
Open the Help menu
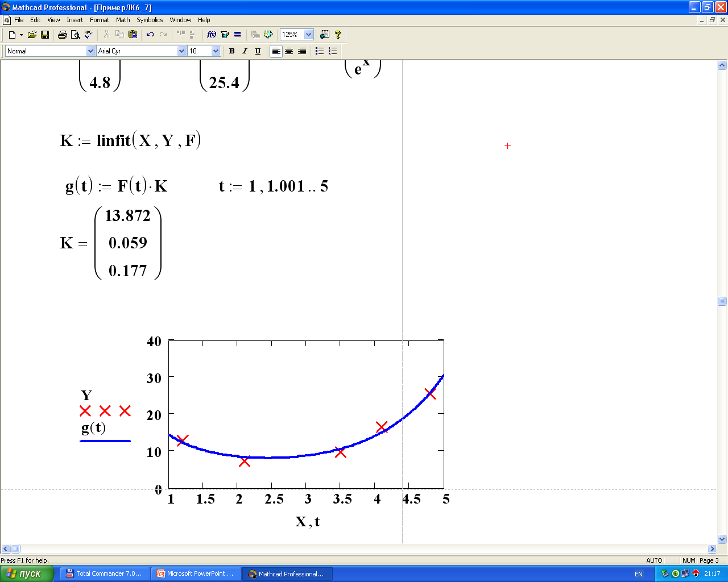(x=204, y=20)
